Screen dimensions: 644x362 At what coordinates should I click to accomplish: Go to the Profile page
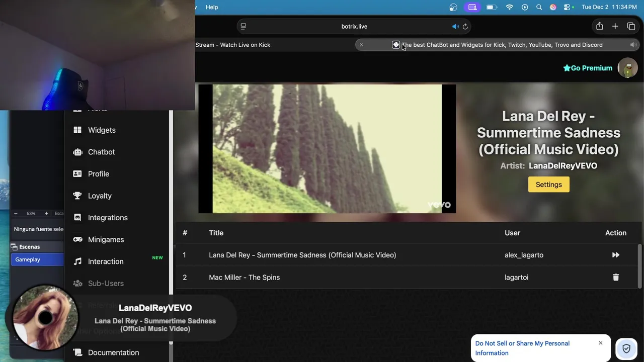coord(98,173)
